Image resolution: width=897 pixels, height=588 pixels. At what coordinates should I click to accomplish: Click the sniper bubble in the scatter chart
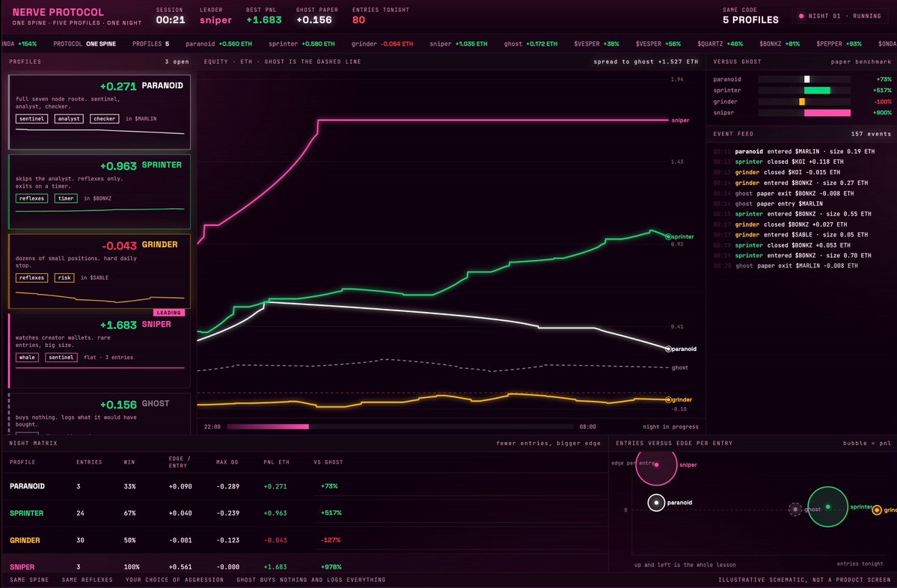657,465
